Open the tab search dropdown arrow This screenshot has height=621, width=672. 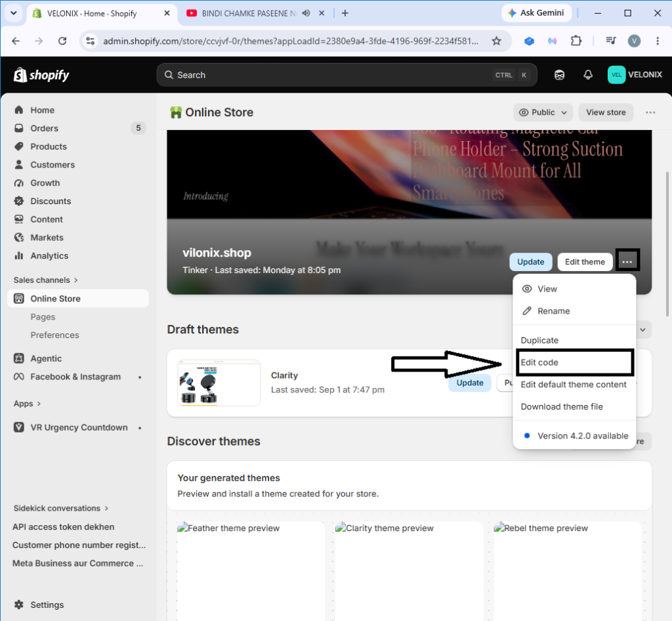click(14, 13)
